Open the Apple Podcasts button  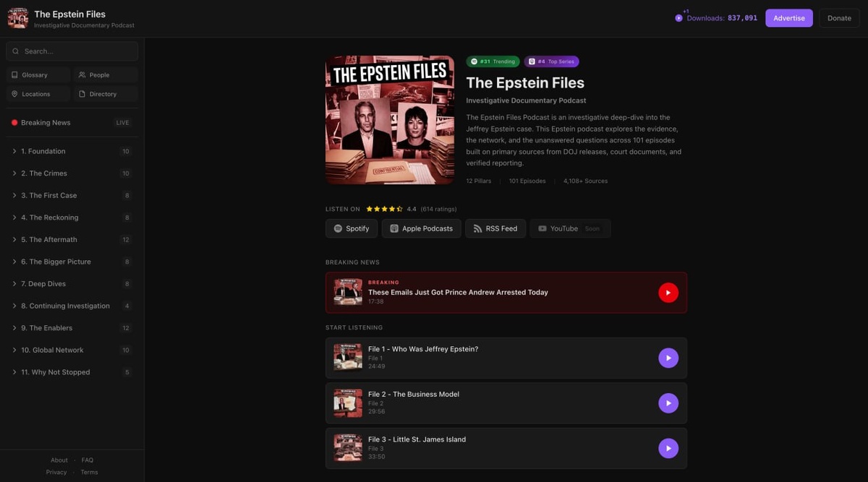click(422, 228)
